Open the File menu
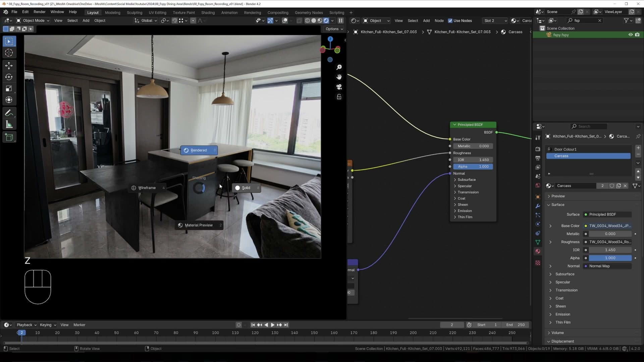The image size is (644, 362). point(14,12)
